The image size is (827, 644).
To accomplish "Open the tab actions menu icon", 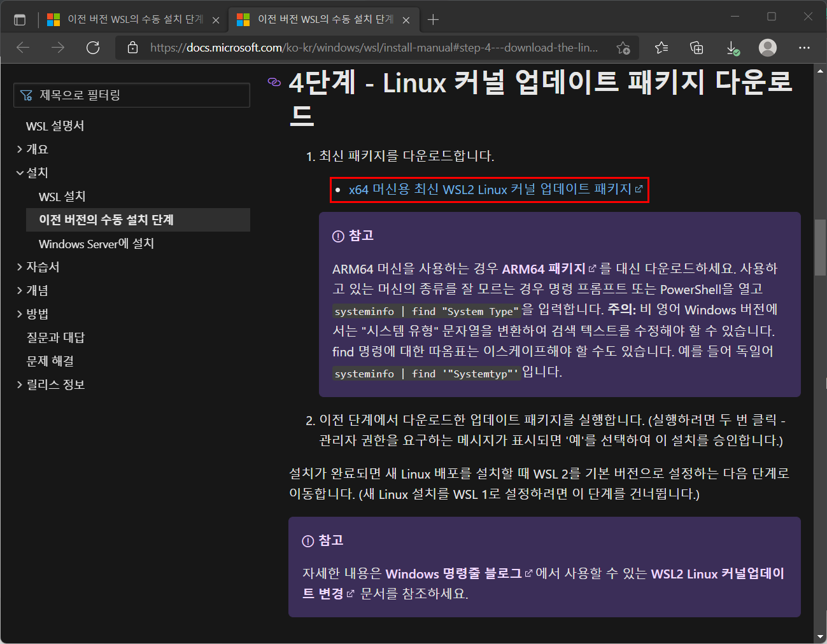I will pos(20,20).
